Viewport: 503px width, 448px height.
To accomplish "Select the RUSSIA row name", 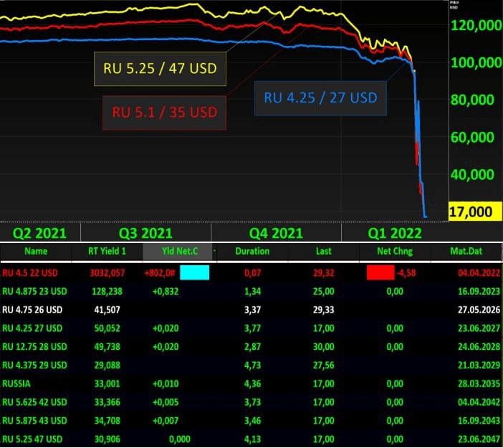I will click(16, 383).
